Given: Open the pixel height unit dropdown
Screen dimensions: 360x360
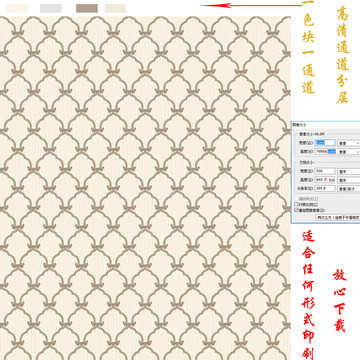Looking at the screenshot, I should tap(349, 151).
